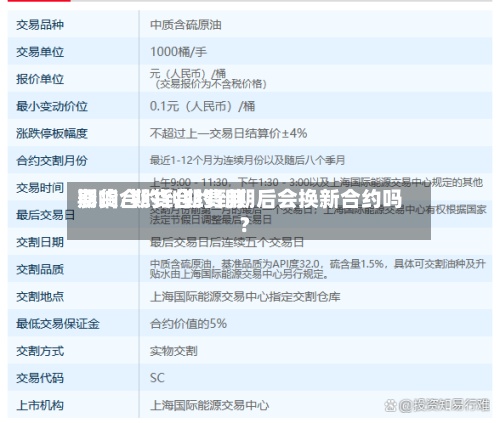Select the 元（人民币）/桶 quote unit text
The image size is (500, 423).
tap(188, 74)
